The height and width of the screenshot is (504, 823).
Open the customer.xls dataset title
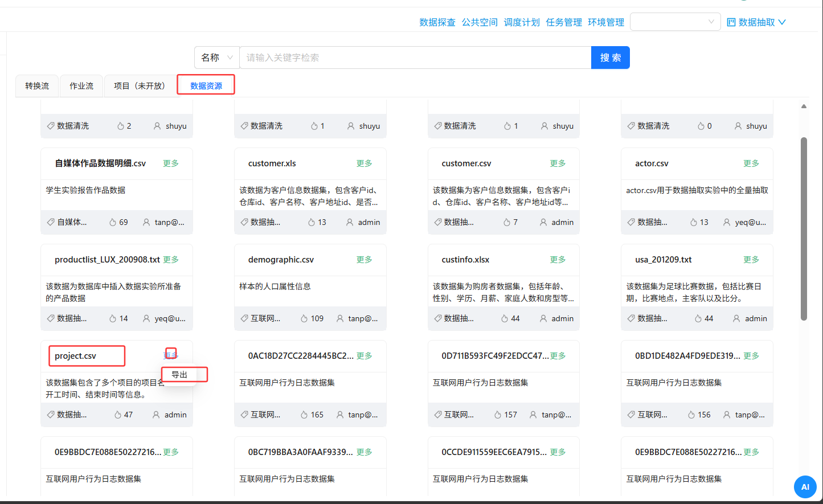pyautogui.click(x=272, y=163)
